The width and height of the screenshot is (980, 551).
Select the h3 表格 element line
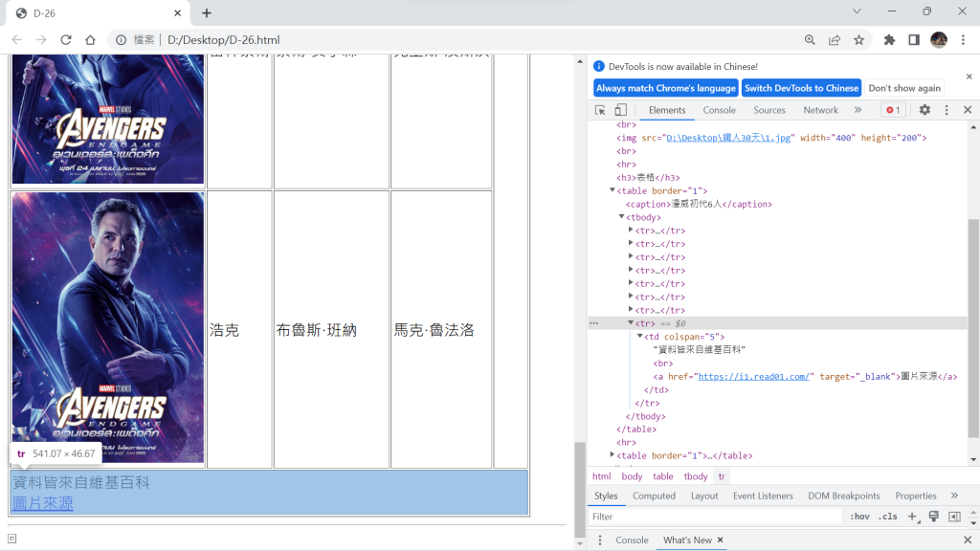point(648,177)
